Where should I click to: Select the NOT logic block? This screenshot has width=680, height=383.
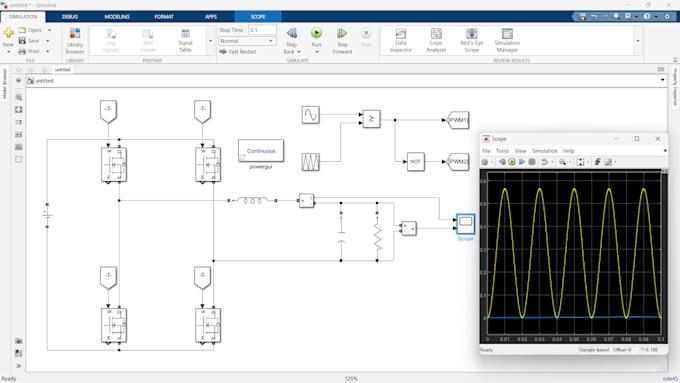pyautogui.click(x=415, y=162)
